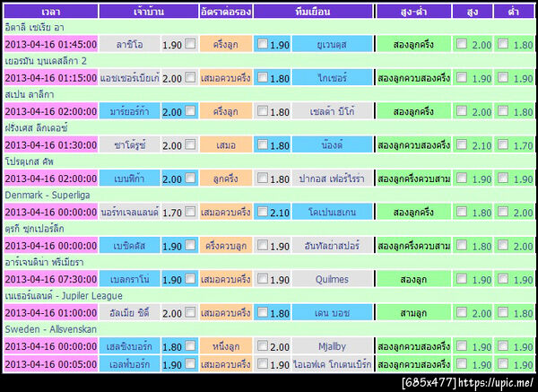This screenshot has width=538, height=392.
Task: Click the team name ยูเวนตุส
Action: coord(332,44)
